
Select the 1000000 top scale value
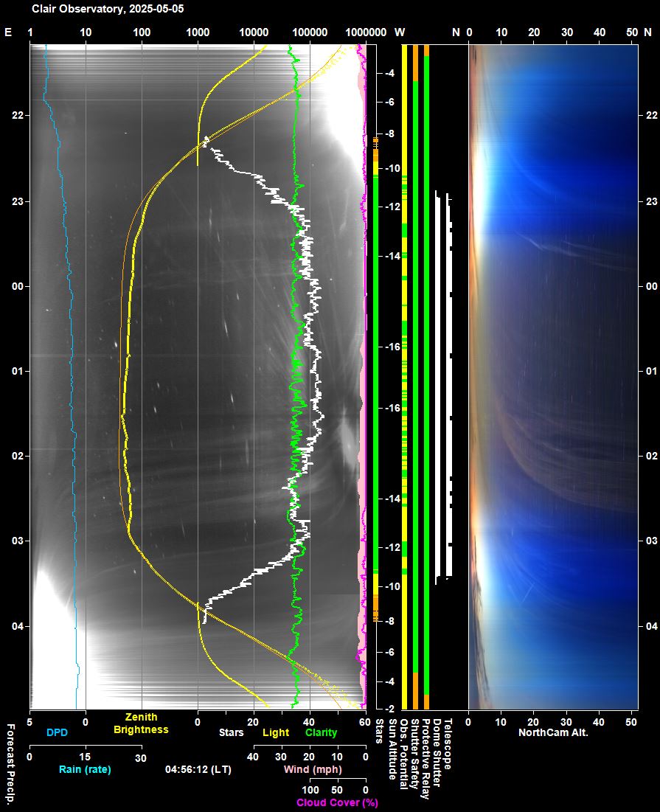(366, 32)
